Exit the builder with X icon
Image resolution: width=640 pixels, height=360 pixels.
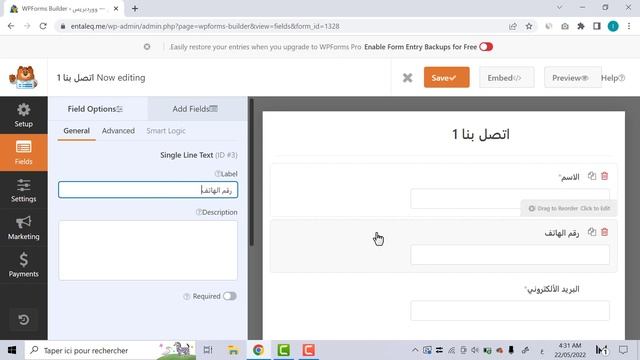(x=407, y=78)
